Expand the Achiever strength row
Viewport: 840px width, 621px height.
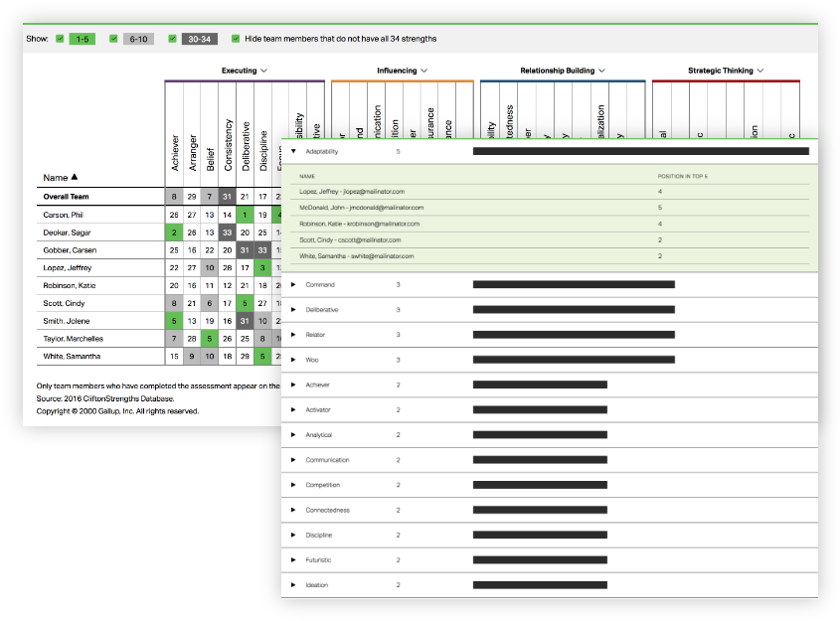click(x=292, y=385)
